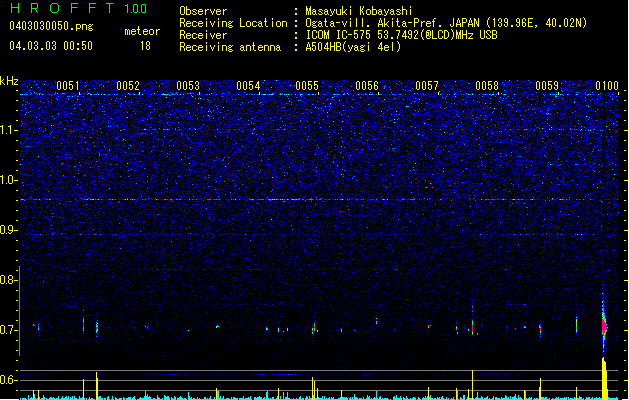The image size is (629, 400).
Task: Click the kHz axis unit label
Action: pyautogui.click(x=9, y=81)
